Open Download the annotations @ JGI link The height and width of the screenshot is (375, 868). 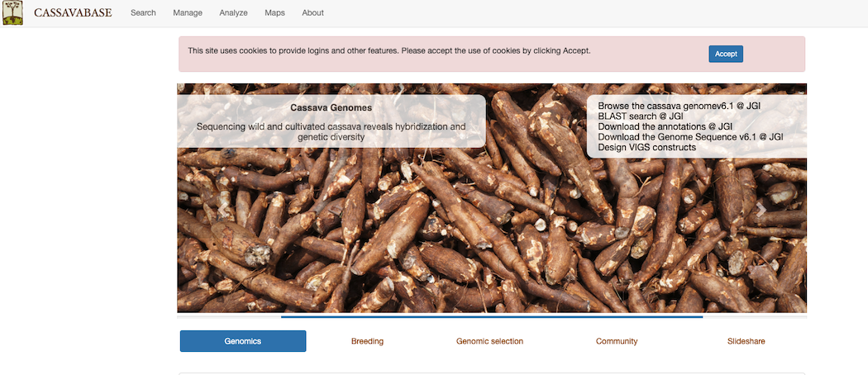[x=665, y=126]
